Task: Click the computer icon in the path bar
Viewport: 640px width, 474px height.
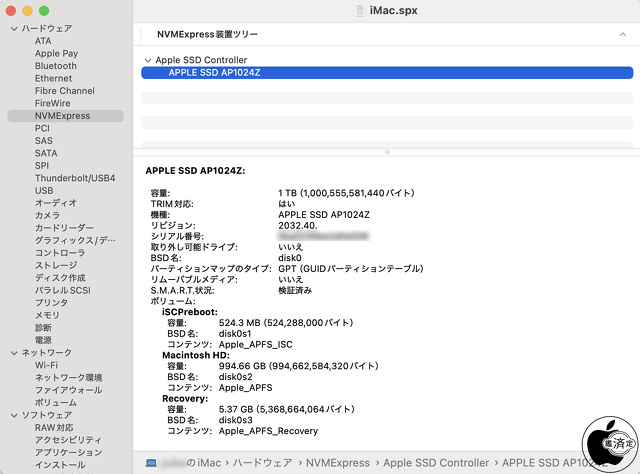Action: pos(151,462)
